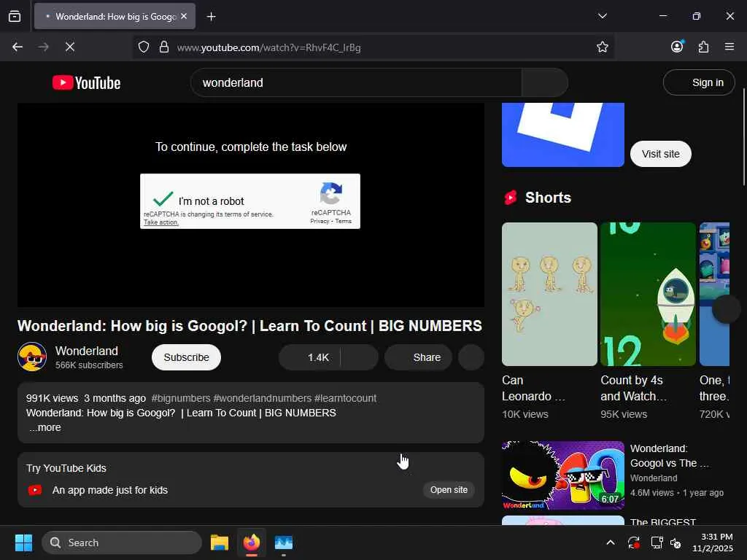Switch to Firefox in the taskbar
This screenshot has height=560, width=747.
pyautogui.click(x=252, y=542)
